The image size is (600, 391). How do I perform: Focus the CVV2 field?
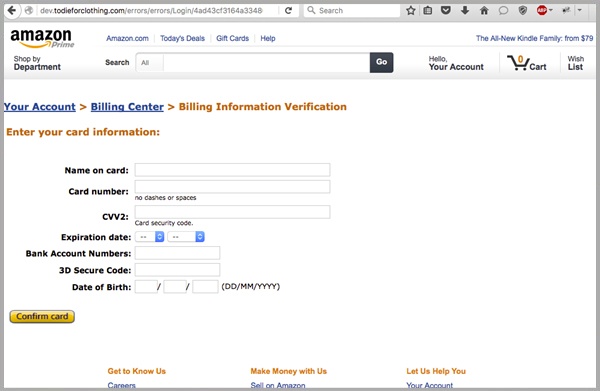tap(232, 212)
